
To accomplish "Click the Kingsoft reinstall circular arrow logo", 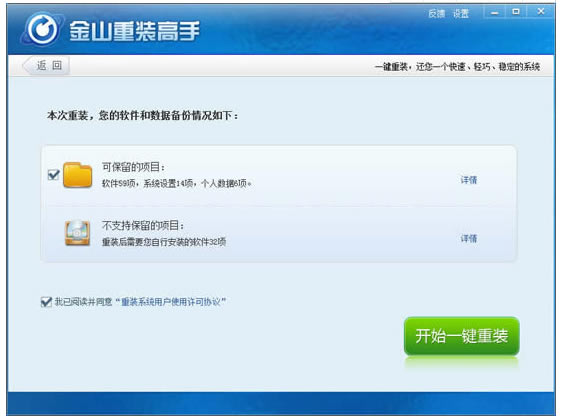I will [x=42, y=29].
